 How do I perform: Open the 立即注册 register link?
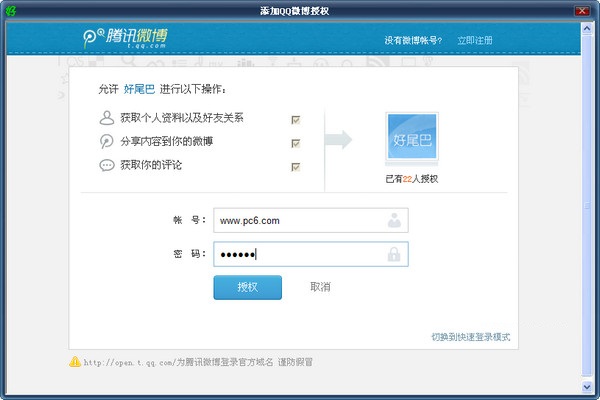tap(475, 40)
